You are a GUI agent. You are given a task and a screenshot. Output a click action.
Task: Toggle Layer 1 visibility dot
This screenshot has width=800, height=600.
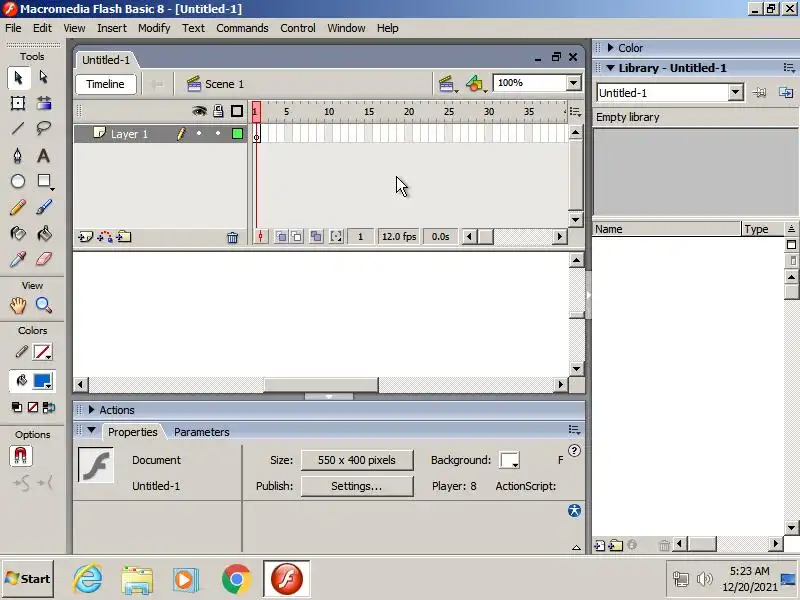199,133
